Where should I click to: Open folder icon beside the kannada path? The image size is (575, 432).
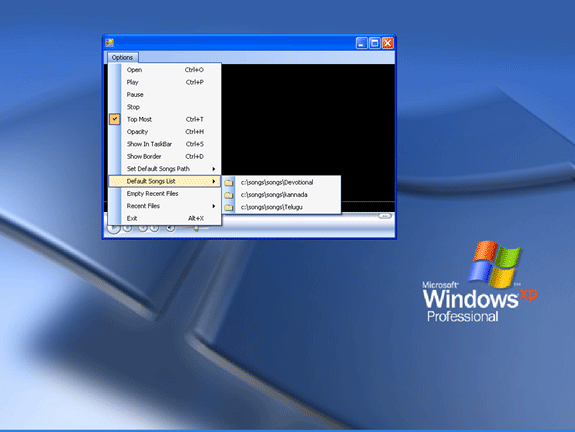pos(229,195)
